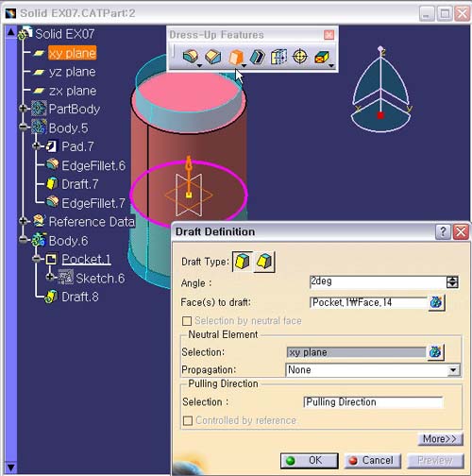The width and height of the screenshot is (472, 476).
Task: Click the Draft Angle tool icon
Action: (x=235, y=58)
